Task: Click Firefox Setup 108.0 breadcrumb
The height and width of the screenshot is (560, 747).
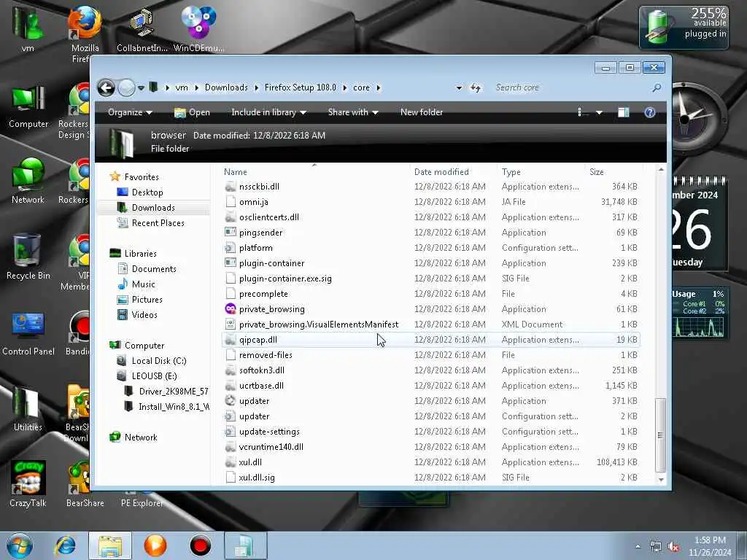Action: (300, 87)
